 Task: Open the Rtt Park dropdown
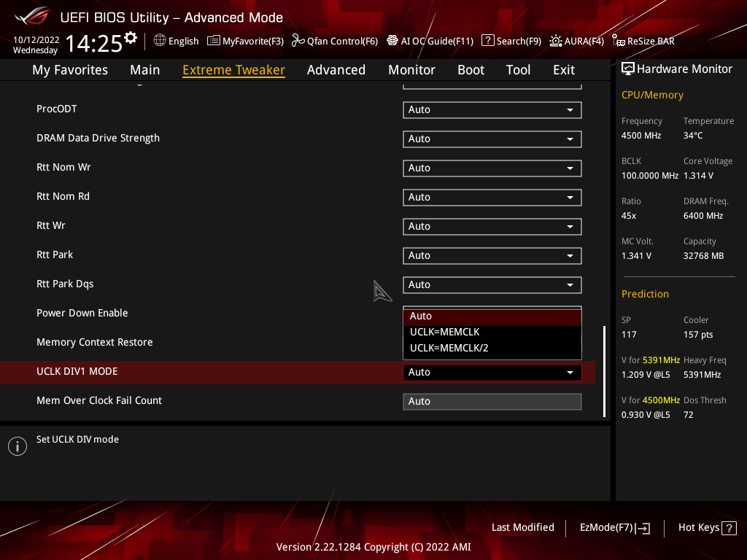tap(492, 256)
